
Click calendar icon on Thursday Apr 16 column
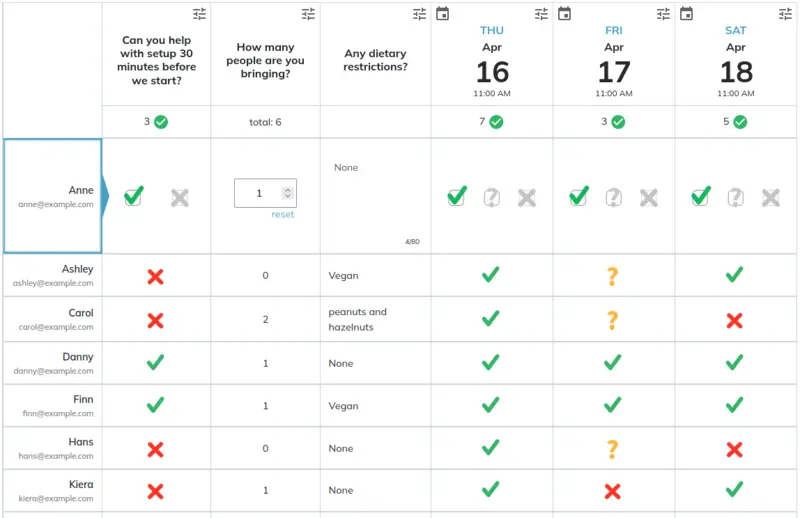[x=443, y=14]
